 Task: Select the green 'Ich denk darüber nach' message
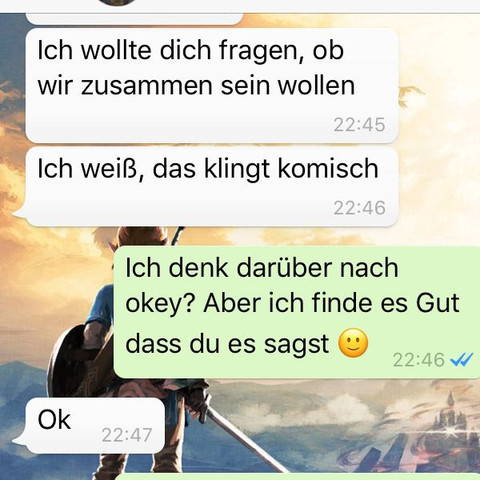[x=297, y=312]
